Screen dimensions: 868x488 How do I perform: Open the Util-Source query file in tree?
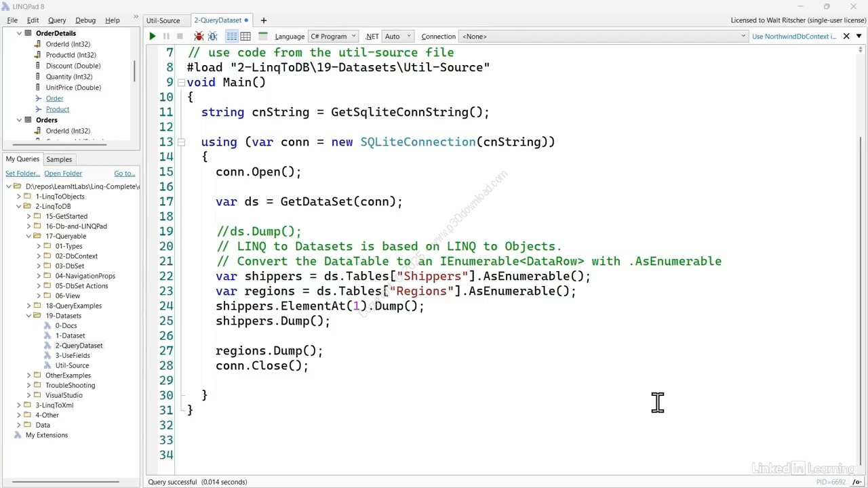pyautogui.click(x=72, y=365)
